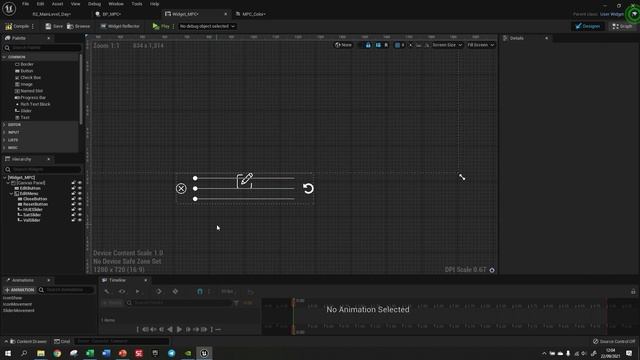
Task: Expand the INPUT palette category
Action: tap(4, 132)
